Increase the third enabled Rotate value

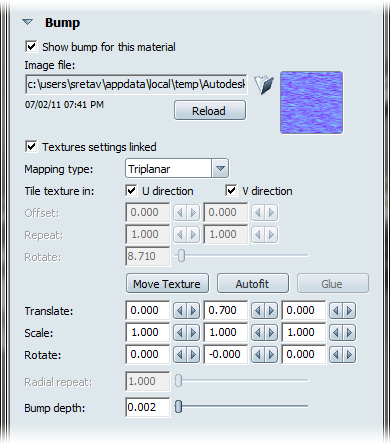349,355
